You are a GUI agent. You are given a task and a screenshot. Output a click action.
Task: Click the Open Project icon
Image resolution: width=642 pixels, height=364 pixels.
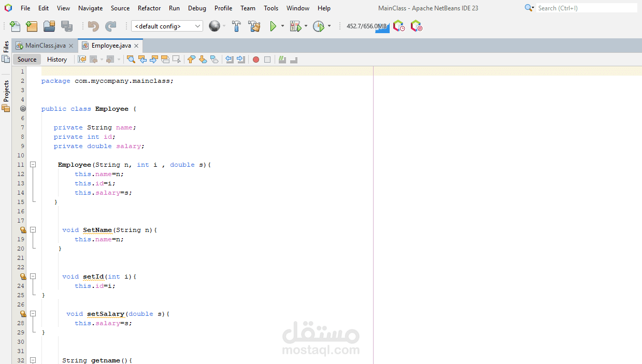[49, 26]
